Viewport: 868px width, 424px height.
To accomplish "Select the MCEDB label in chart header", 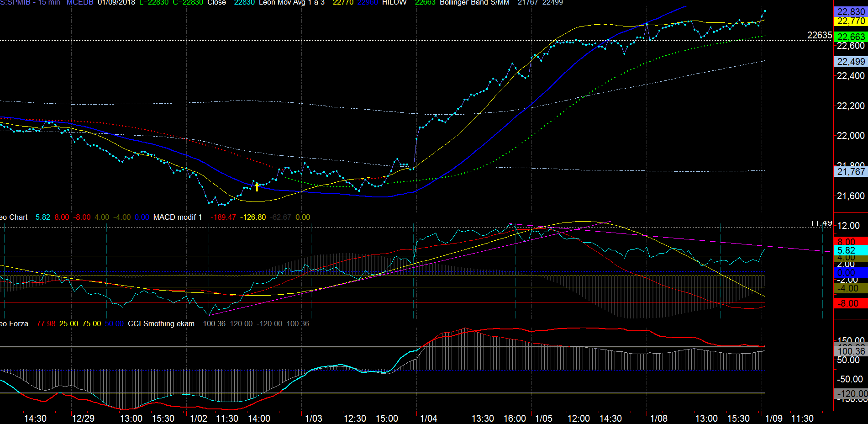I will coord(80,2).
